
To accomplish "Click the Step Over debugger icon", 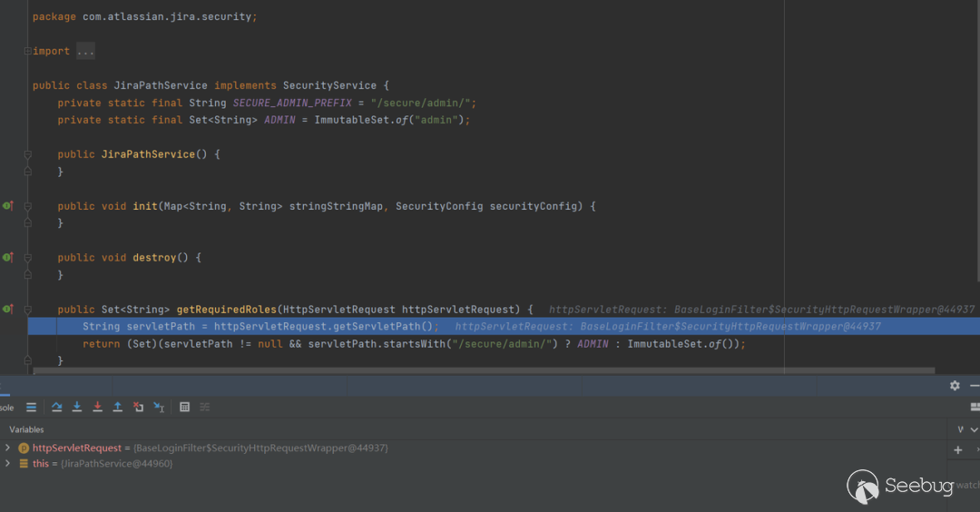I will tap(57, 407).
